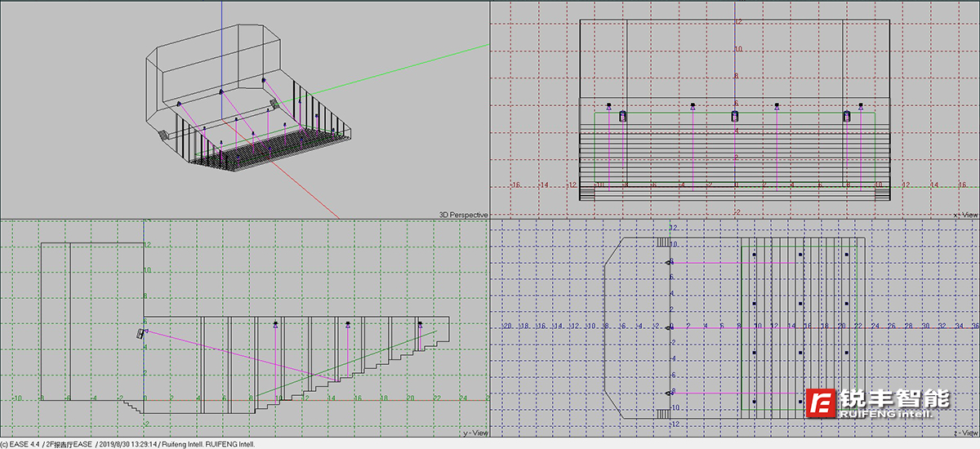
Task: Select rearmost ceiling speaker in y-View
Action: point(420,325)
